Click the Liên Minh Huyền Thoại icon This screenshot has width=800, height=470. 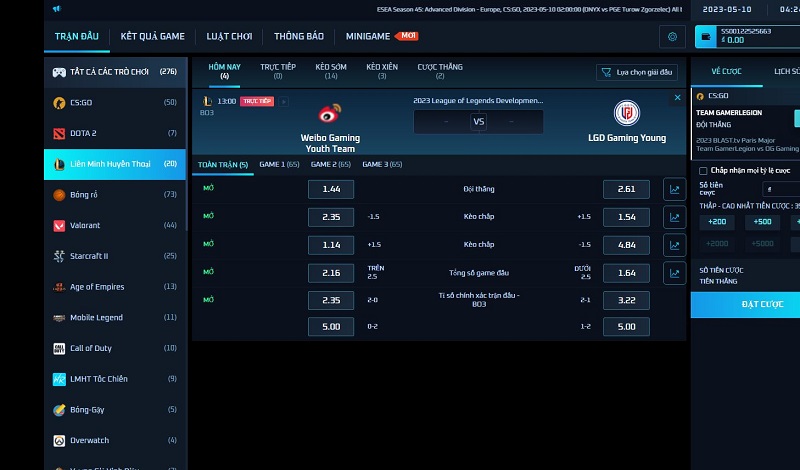[x=59, y=164]
